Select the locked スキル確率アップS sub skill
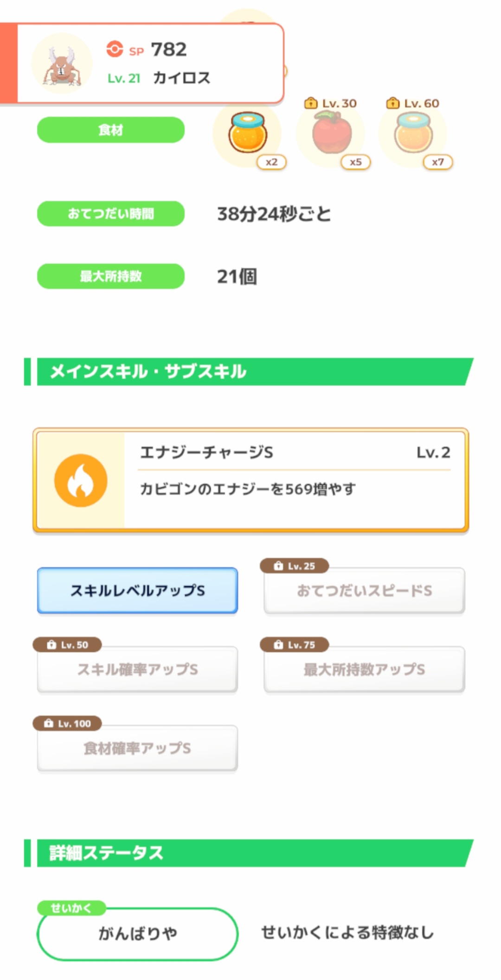Viewport: 501px width, 980px height. (137, 670)
